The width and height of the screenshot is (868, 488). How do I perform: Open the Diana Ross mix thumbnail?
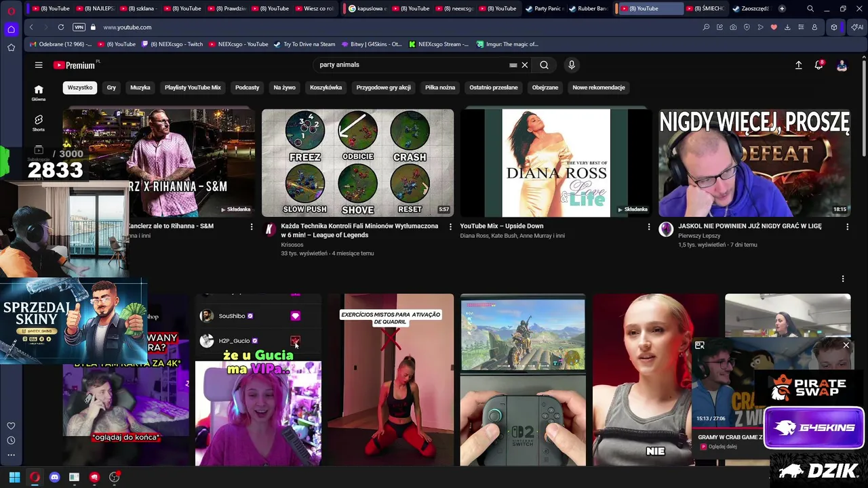556,163
